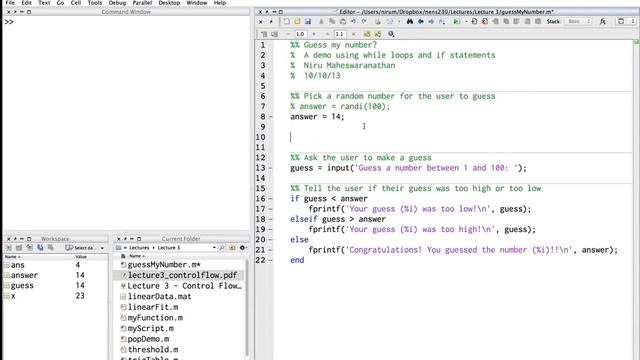The height and width of the screenshot is (360, 640).
Task: Open Find with the binoculars icon
Action: coord(410,22)
